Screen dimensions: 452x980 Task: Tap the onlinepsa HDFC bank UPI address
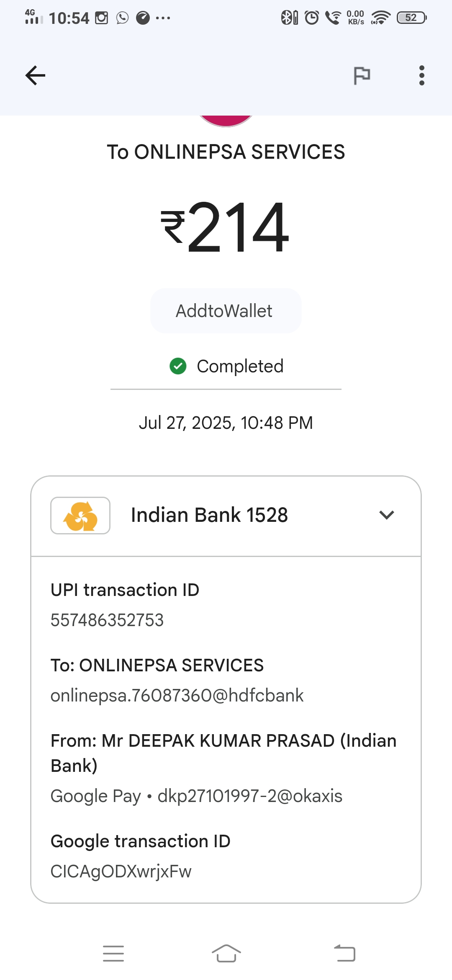click(177, 696)
